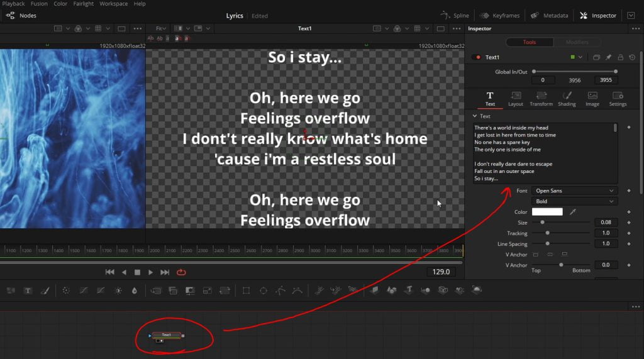Reset Text1 settings with the reset icon
The height and width of the screenshot is (359, 644).
pyautogui.click(x=632, y=57)
